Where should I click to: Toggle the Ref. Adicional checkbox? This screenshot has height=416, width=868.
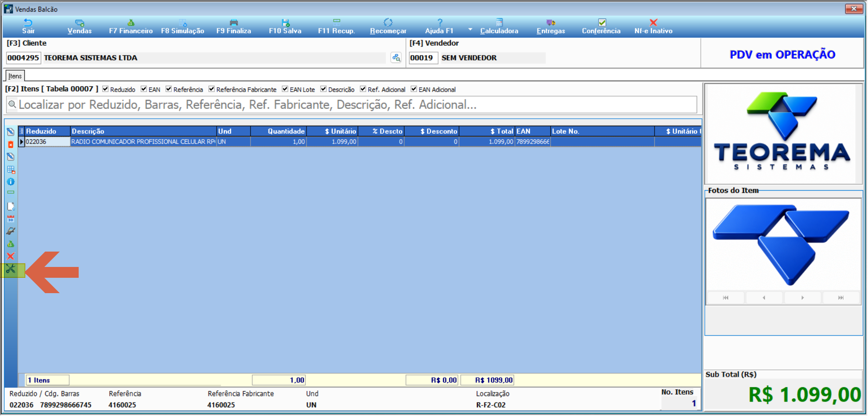click(x=363, y=89)
